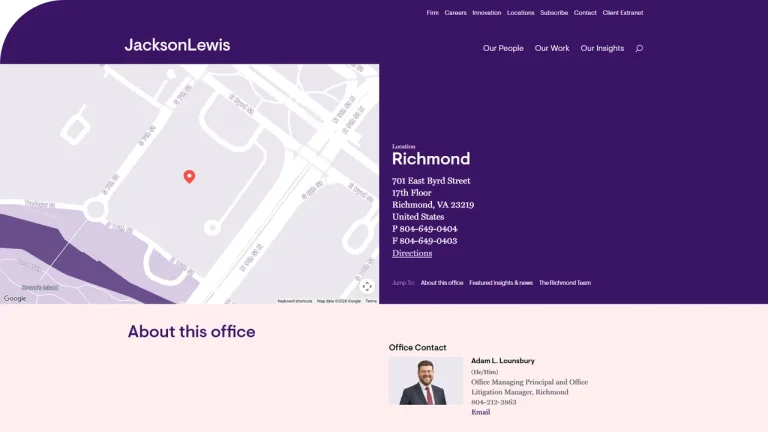This screenshot has width=768, height=432.
Task: Open the Firm menu
Action: tap(432, 13)
